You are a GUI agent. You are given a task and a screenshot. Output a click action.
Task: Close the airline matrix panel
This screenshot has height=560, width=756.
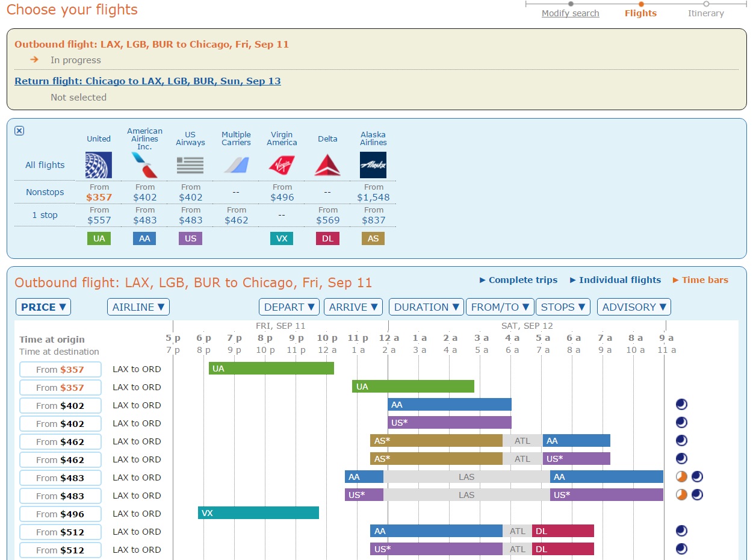[19, 131]
